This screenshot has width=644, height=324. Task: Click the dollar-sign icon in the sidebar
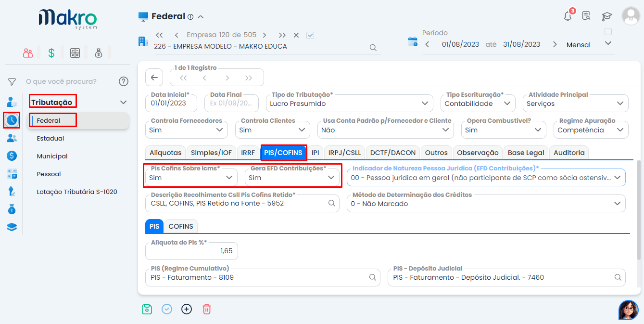click(11, 156)
